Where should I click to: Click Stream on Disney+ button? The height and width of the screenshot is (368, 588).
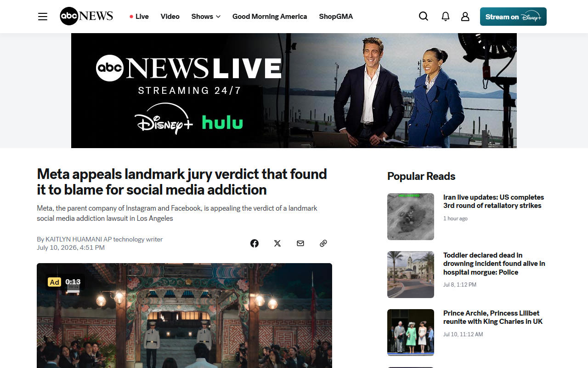pos(513,17)
